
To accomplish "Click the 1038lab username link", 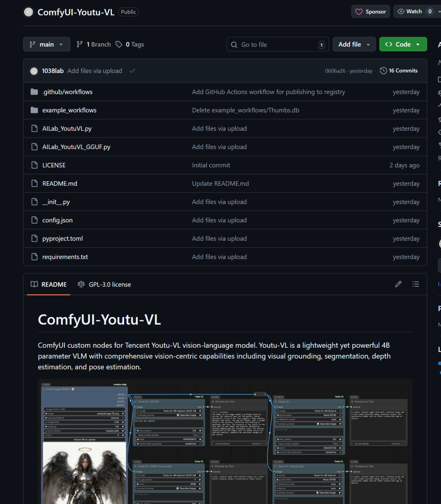I will coord(53,71).
